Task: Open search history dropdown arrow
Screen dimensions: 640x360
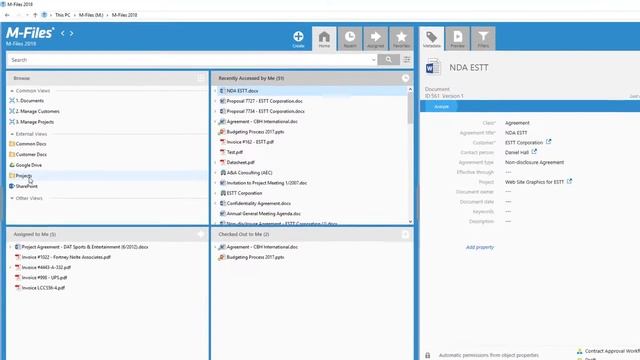Action: click(373, 60)
